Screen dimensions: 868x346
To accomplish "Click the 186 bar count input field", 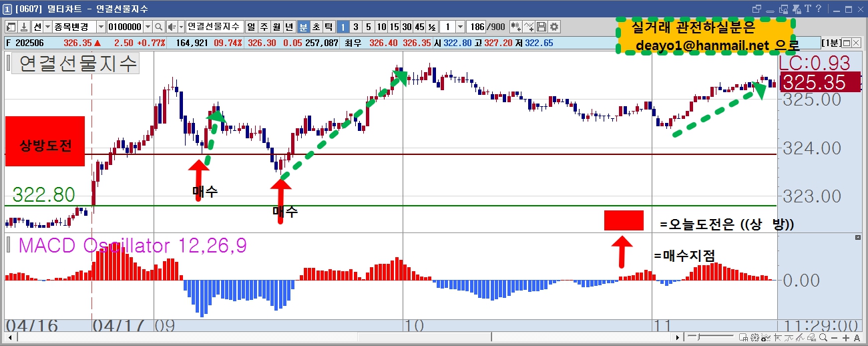I will 476,27.
